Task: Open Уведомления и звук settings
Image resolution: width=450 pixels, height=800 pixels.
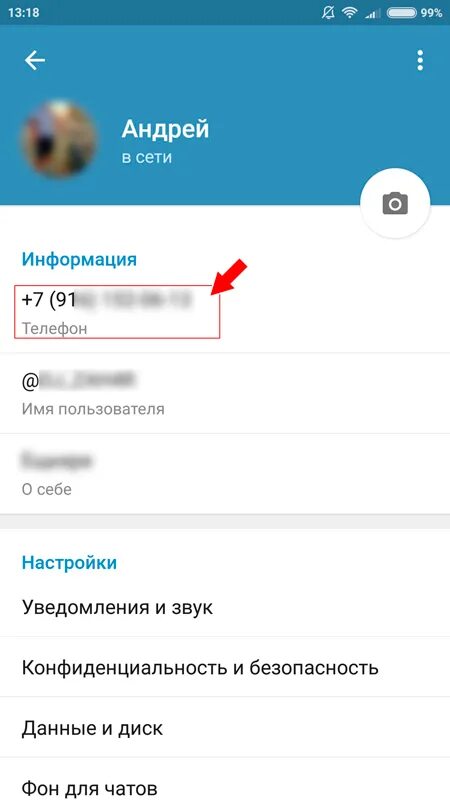Action: point(225,608)
